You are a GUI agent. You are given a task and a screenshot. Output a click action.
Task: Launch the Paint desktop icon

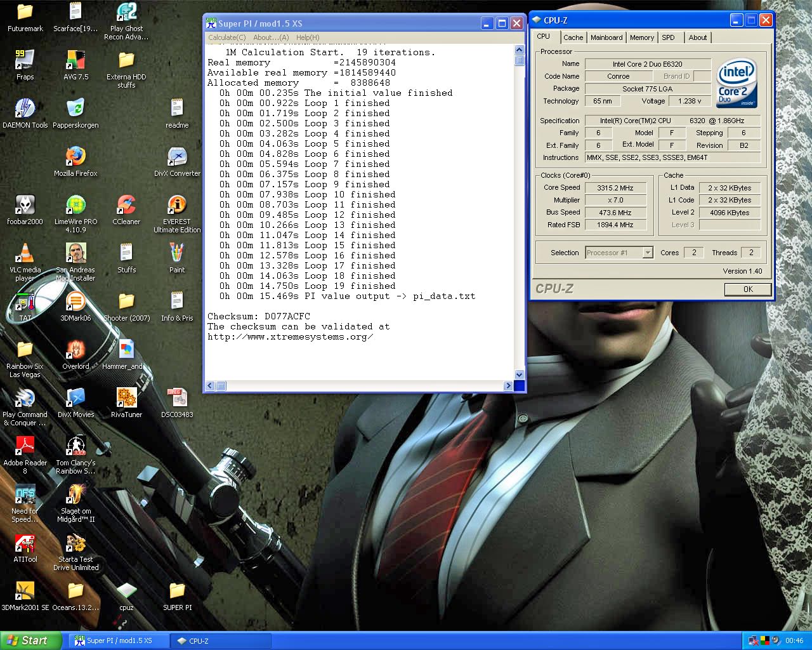pyautogui.click(x=177, y=253)
